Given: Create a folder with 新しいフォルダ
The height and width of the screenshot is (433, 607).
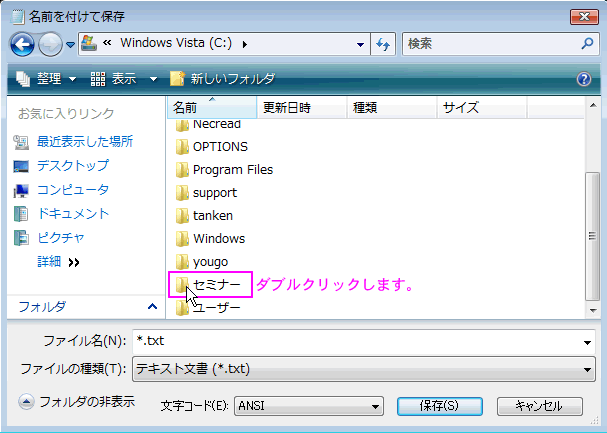Looking at the screenshot, I should point(222,79).
